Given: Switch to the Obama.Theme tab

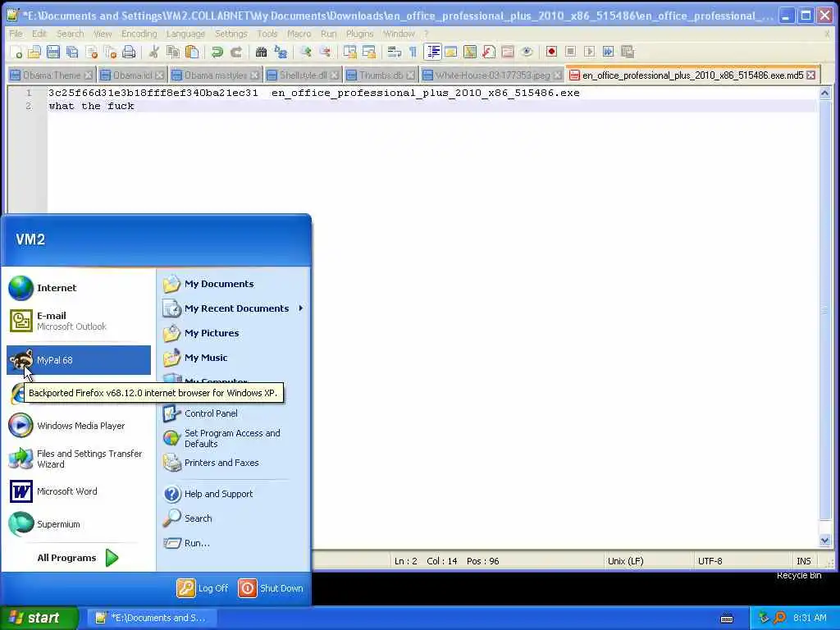Looking at the screenshot, I should [x=52, y=75].
